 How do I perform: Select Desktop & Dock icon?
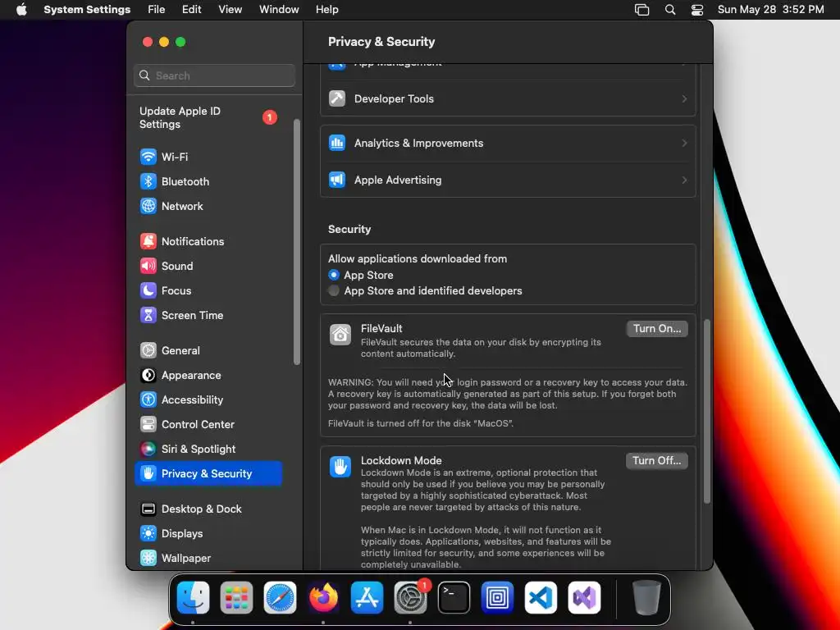(148, 509)
